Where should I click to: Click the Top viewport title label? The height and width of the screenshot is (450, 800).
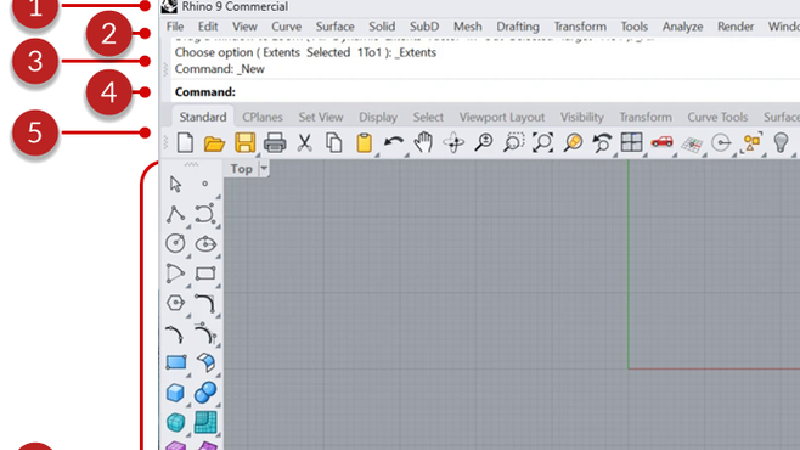pyautogui.click(x=241, y=169)
